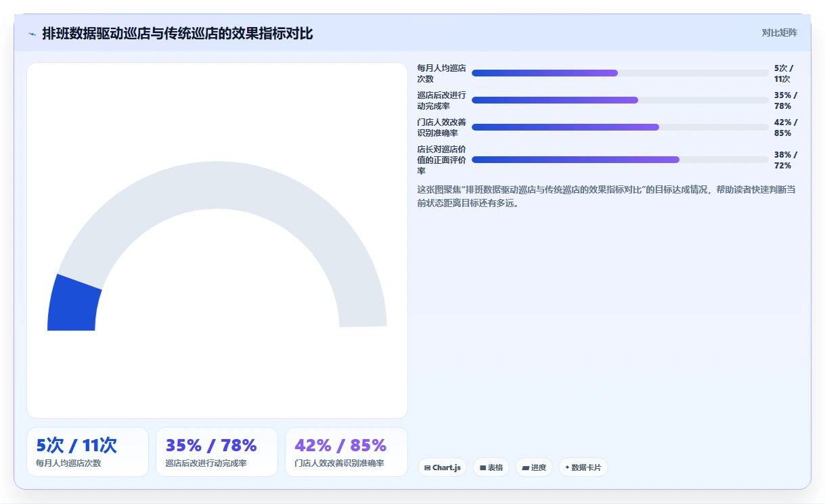825x504 pixels.
Task: Click the 对比矩阵 label in header
Action: click(780, 32)
